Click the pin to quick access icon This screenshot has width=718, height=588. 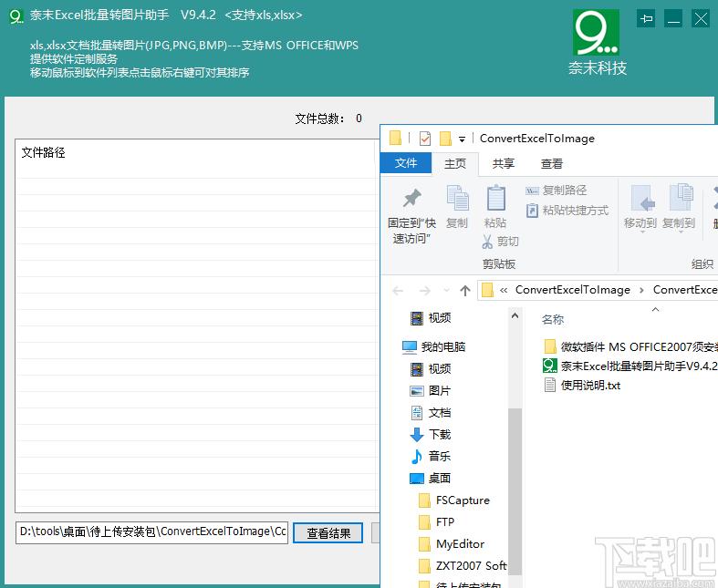[x=412, y=198]
